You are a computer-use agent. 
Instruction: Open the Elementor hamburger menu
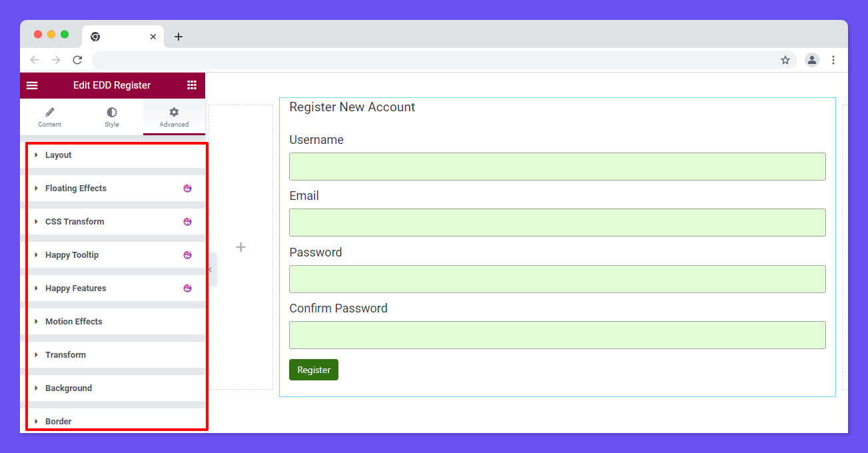pos(32,85)
